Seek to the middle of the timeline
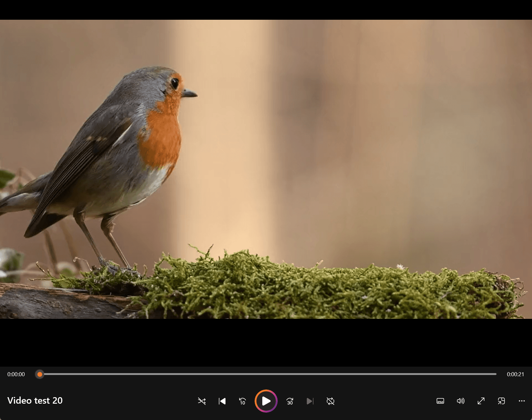This screenshot has width=532, height=420. [x=268, y=374]
